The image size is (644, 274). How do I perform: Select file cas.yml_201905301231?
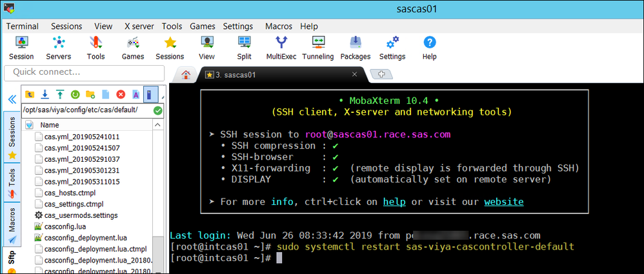(x=82, y=170)
